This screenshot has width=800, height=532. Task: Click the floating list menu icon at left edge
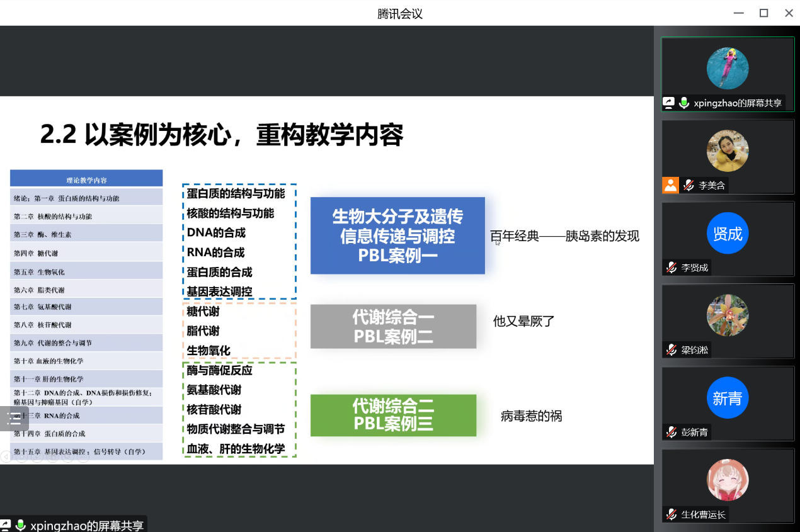pos(14,419)
